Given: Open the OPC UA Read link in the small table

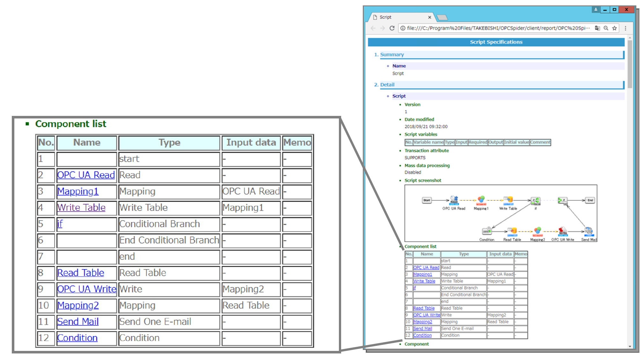Looking at the screenshot, I should pos(426,267).
